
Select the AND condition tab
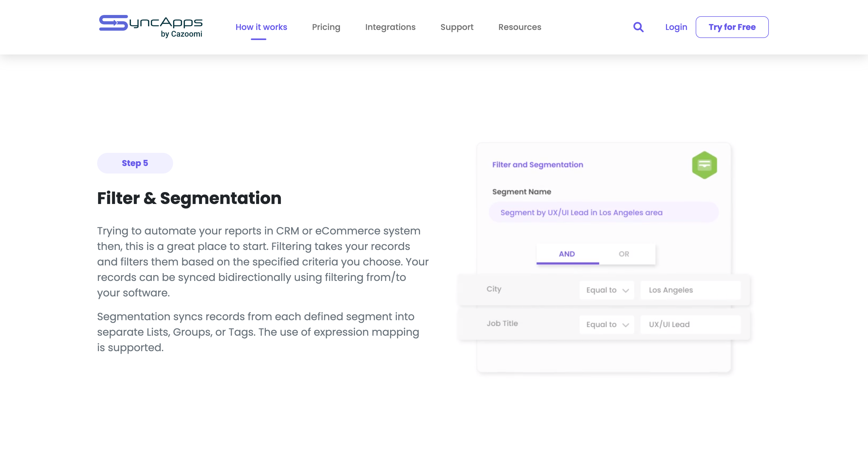567,254
